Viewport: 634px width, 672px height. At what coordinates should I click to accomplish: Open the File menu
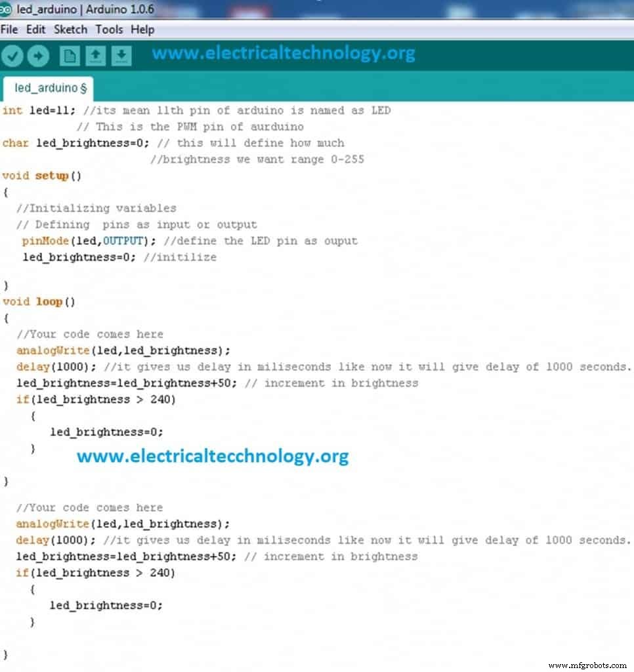9,30
